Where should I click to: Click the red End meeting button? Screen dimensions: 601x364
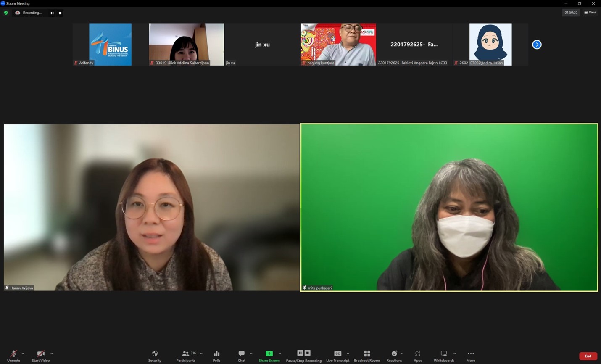point(588,356)
